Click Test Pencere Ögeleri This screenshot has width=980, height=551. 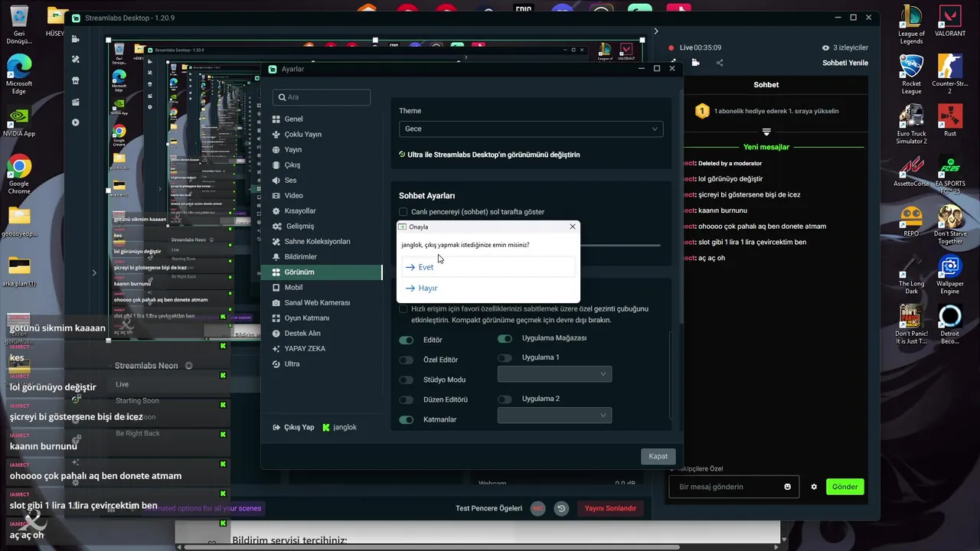click(488, 508)
